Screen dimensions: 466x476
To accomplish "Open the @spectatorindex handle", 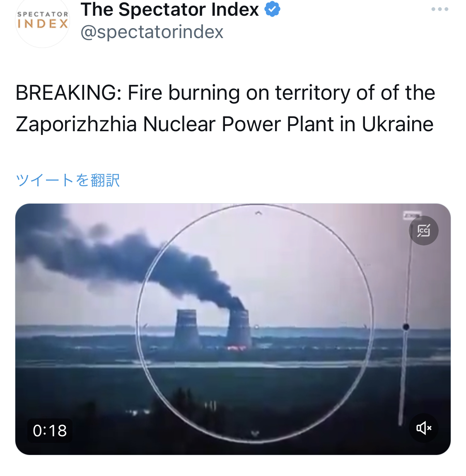I will pos(152,31).
